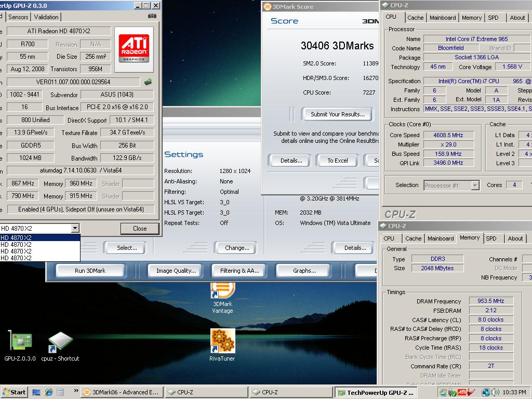This screenshot has width=532, height=399.
Task: Click the Change... settings button
Action: [237, 248]
